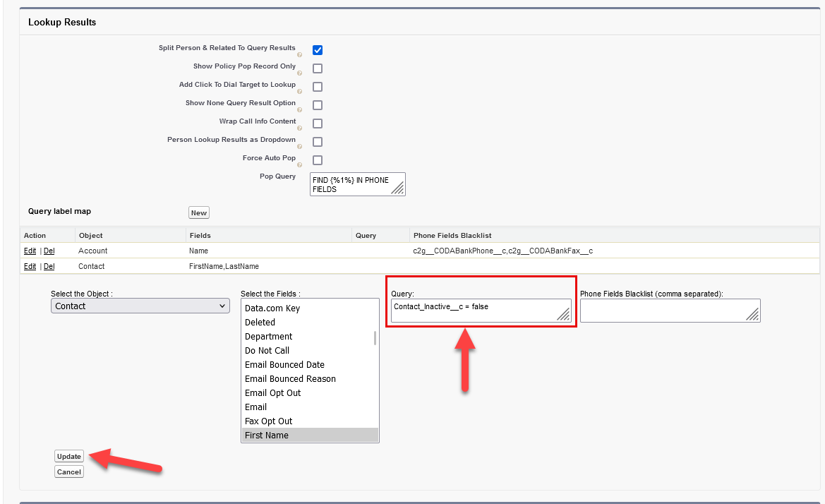Select Fax Opt Out field
This screenshot has width=825, height=504.
tap(309, 421)
